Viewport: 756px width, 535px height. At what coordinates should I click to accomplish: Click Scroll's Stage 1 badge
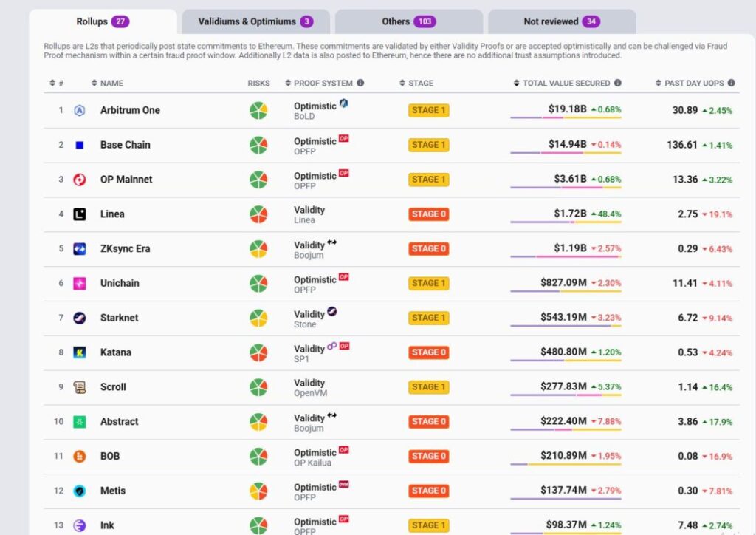(x=429, y=387)
